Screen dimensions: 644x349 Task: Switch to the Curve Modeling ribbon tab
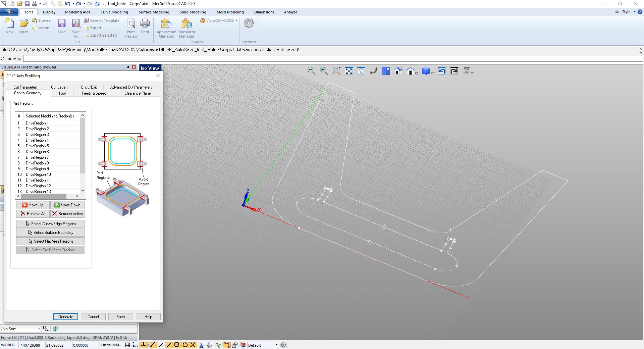tap(114, 12)
